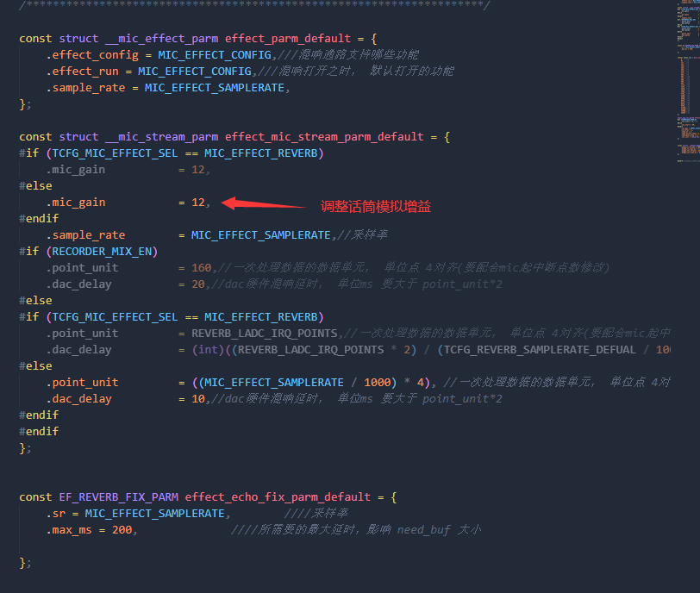Click the variable name effect_parm_default
700x593 pixels.
pyautogui.click(x=288, y=39)
